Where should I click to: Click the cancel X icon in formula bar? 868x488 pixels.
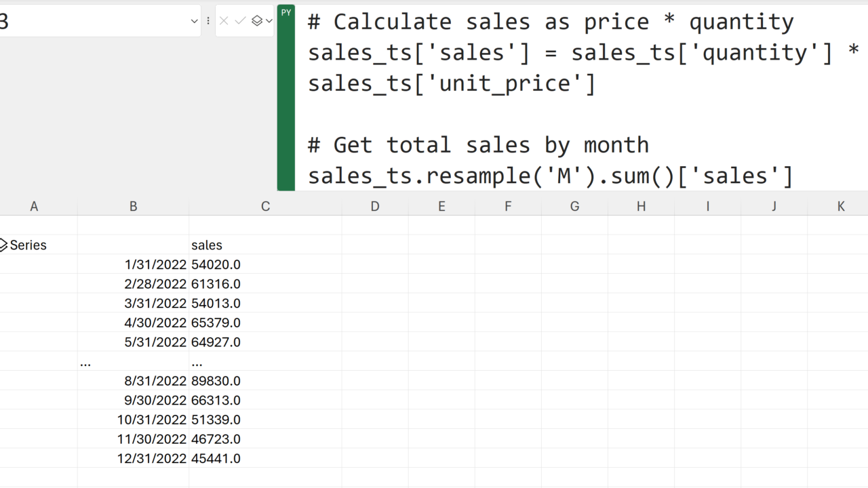pos(224,21)
